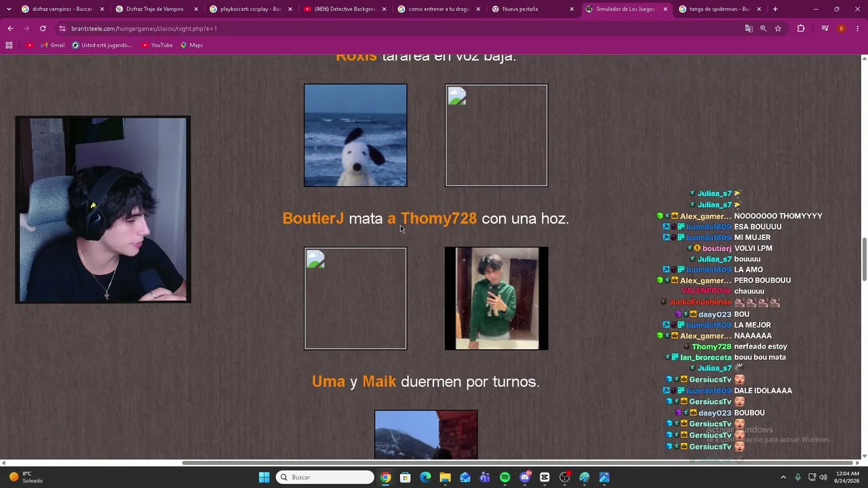Open the YouTube bookmark
Viewport: 868px width, 488px height.
[157, 45]
